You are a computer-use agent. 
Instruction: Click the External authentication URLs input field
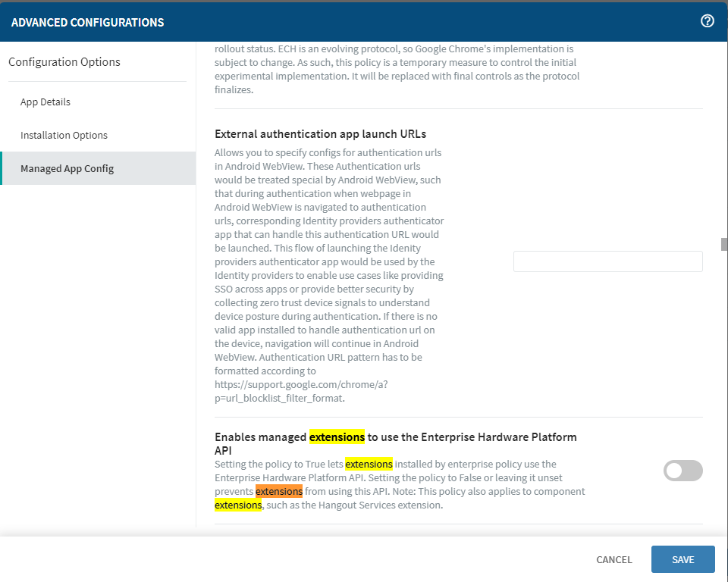point(607,261)
